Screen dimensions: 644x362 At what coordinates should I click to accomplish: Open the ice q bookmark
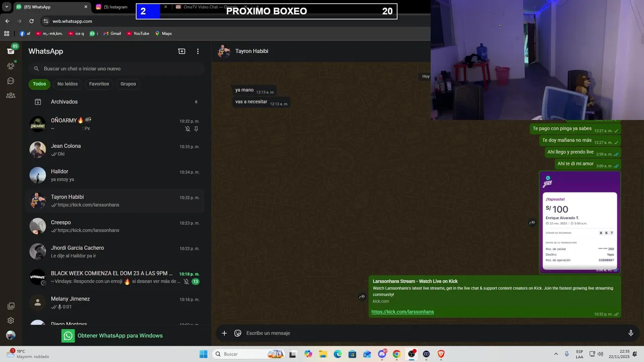tap(76, 34)
